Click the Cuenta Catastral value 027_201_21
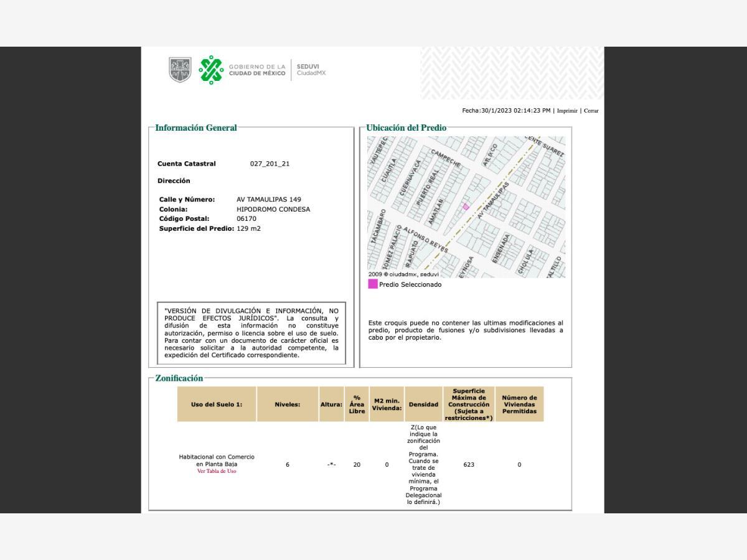The width and height of the screenshot is (747, 560). [x=270, y=164]
